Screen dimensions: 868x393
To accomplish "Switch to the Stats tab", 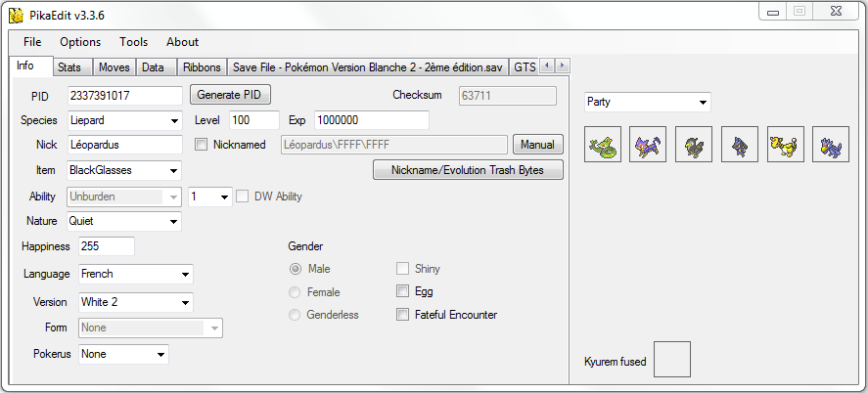I will click(x=72, y=67).
